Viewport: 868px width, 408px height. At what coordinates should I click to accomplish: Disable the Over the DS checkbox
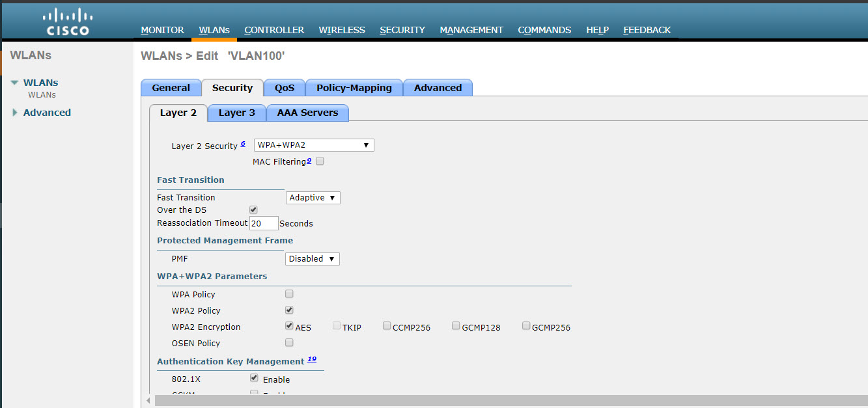click(253, 210)
